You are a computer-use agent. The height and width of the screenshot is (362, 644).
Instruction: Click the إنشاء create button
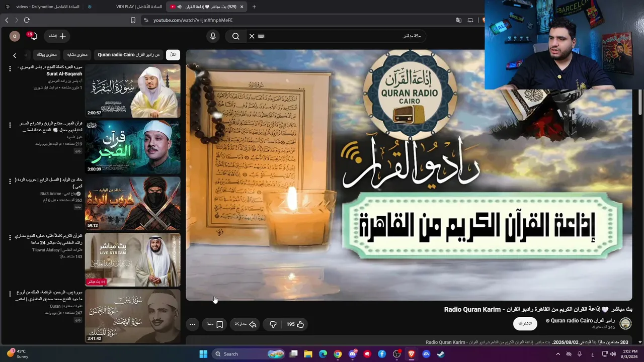tap(57, 36)
